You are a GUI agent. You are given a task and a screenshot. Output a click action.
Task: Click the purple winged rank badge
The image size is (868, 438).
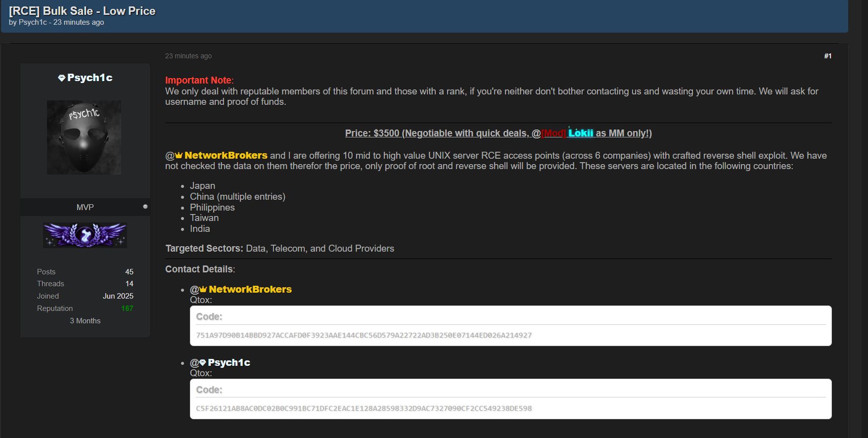coord(85,235)
